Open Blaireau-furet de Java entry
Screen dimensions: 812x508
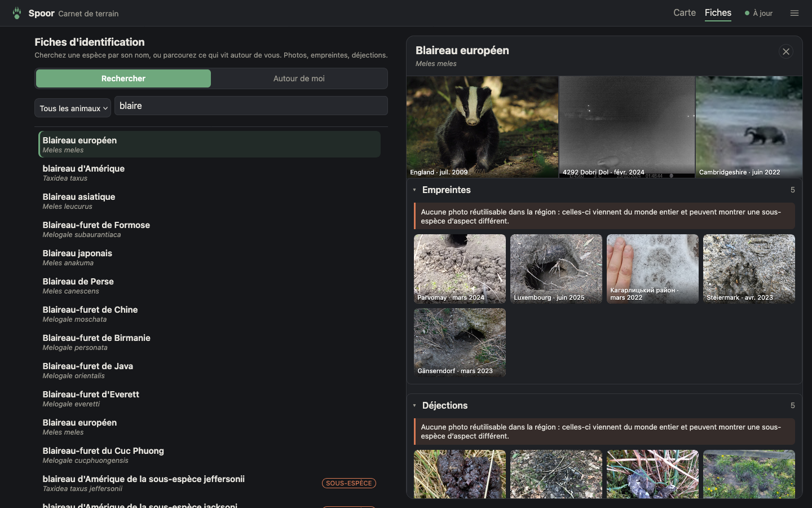[209, 370]
